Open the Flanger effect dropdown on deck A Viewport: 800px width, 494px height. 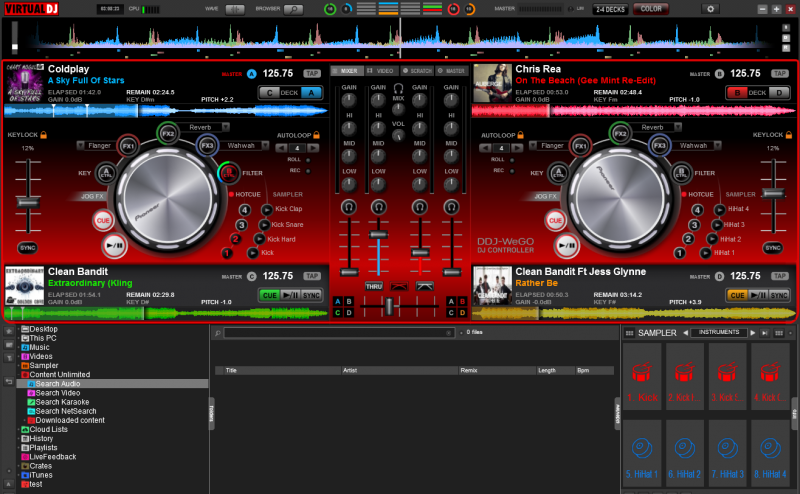pyautogui.click(x=80, y=146)
